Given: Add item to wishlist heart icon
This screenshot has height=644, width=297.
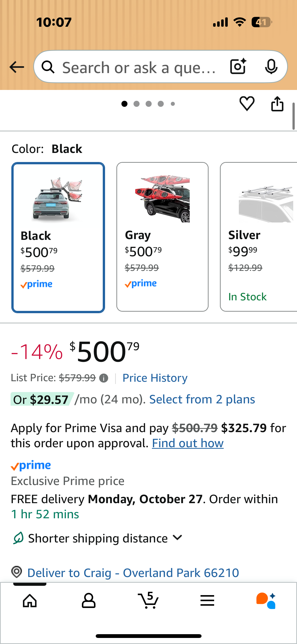Looking at the screenshot, I should click(x=247, y=104).
